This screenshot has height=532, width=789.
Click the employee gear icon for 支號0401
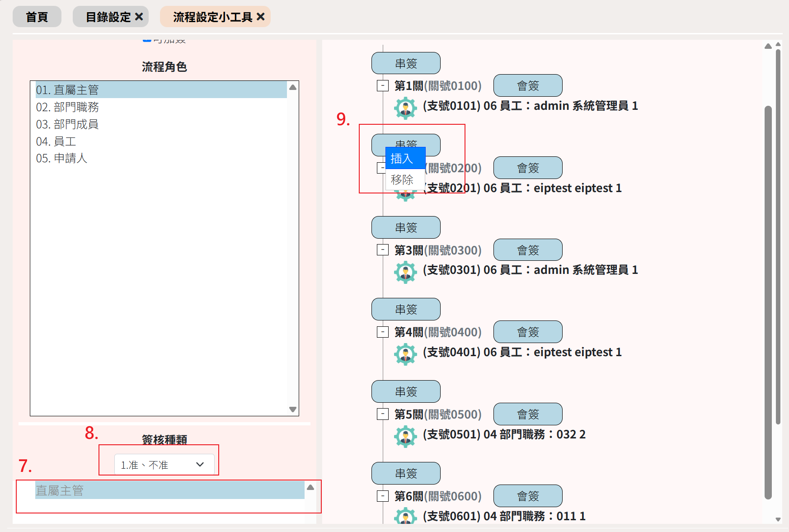coord(405,354)
